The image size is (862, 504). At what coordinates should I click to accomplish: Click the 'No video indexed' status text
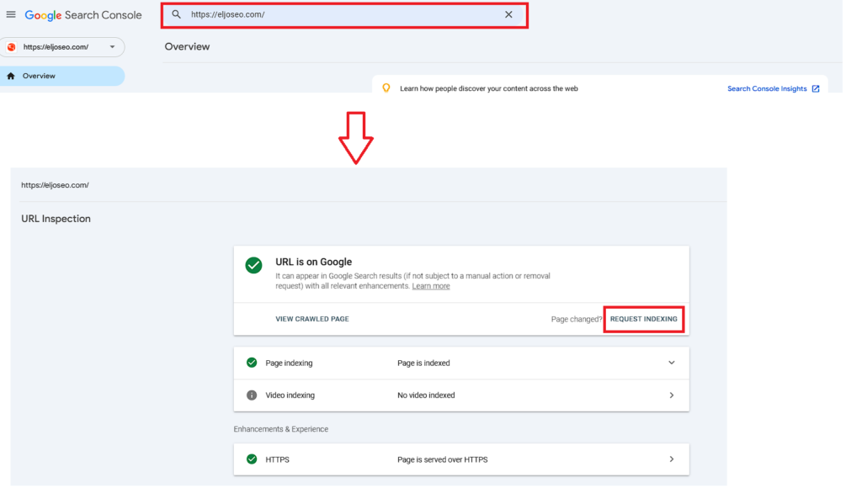click(x=426, y=395)
